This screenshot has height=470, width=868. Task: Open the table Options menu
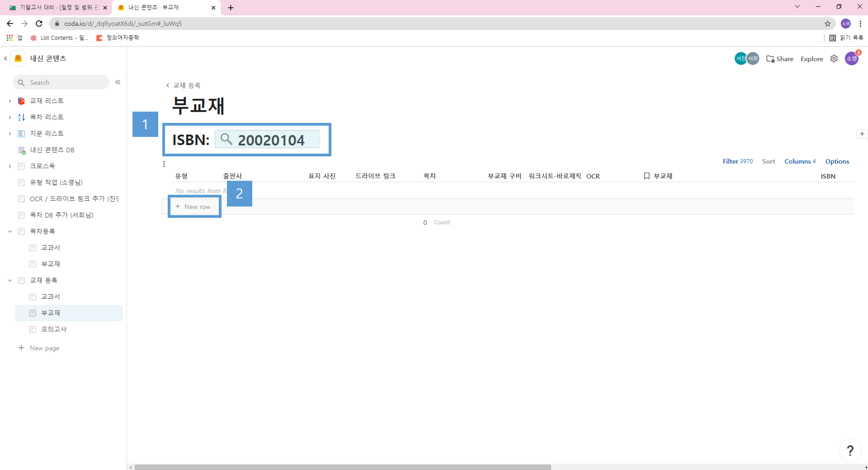tap(837, 161)
